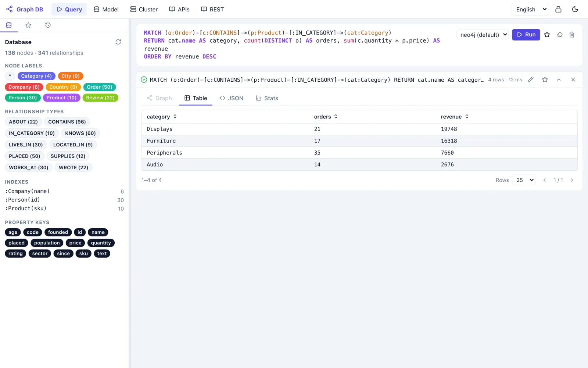The image size is (588, 368).
Task: Switch to the JSON result view
Action: 231,98
